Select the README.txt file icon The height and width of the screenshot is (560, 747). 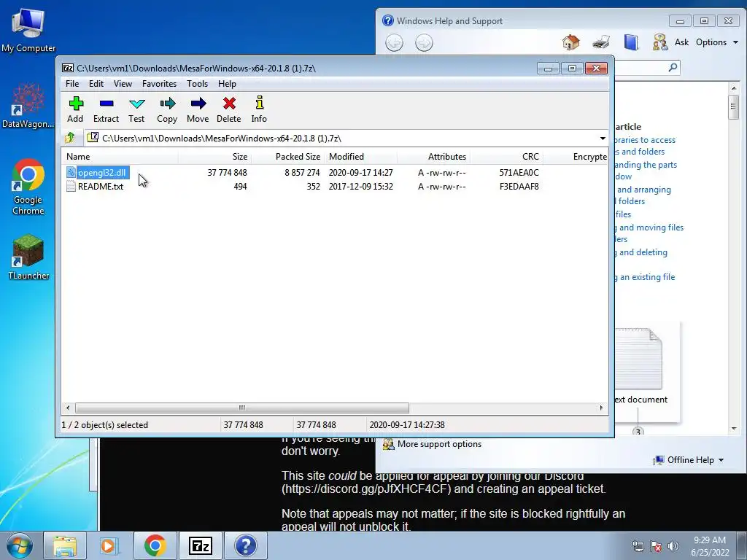pyautogui.click(x=71, y=186)
